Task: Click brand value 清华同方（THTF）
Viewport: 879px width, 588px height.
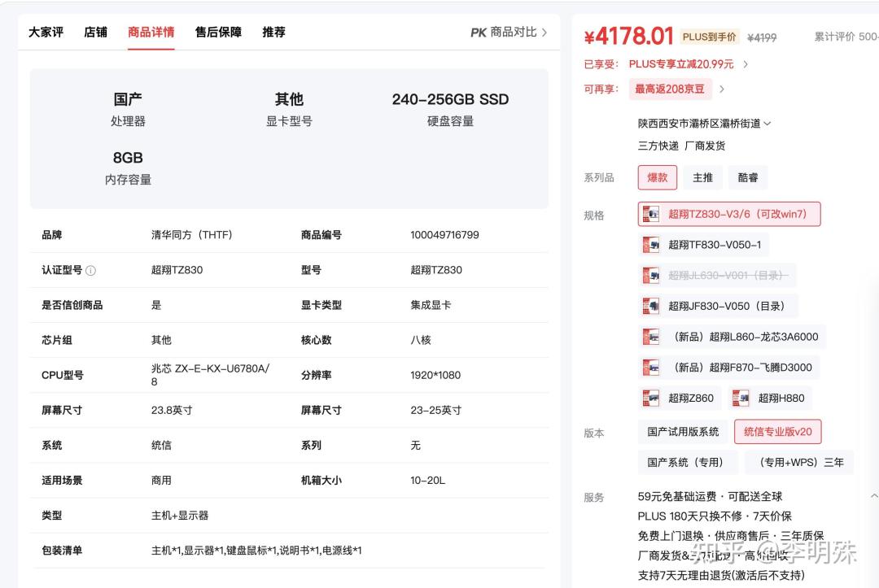Action: [192, 235]
